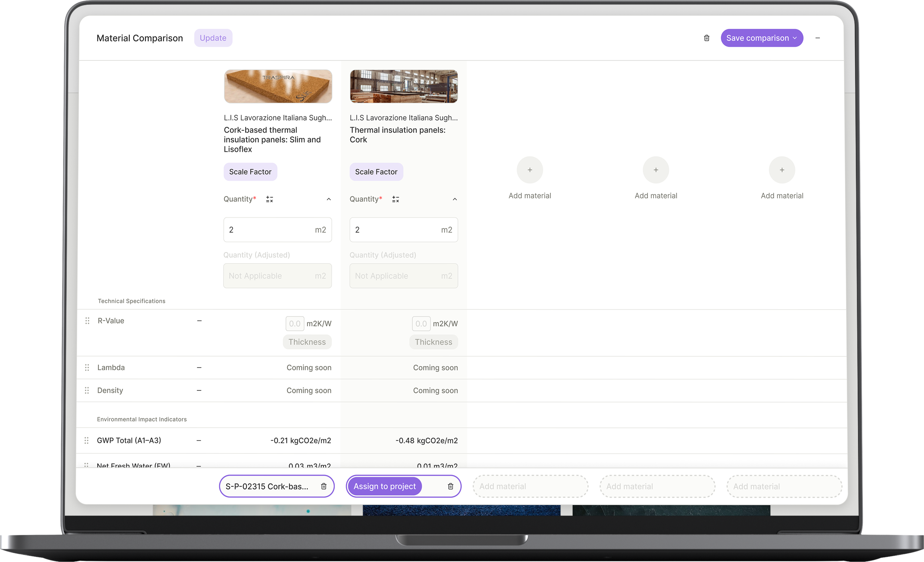This screenshot has width=924, height=562.
Task: Click the first plus Add material circle
Action: 530,170
